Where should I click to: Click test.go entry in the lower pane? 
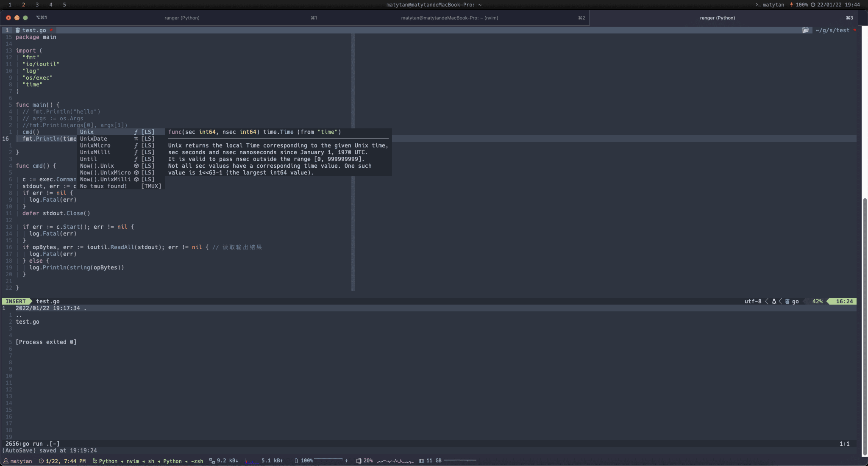pos(28,322)
